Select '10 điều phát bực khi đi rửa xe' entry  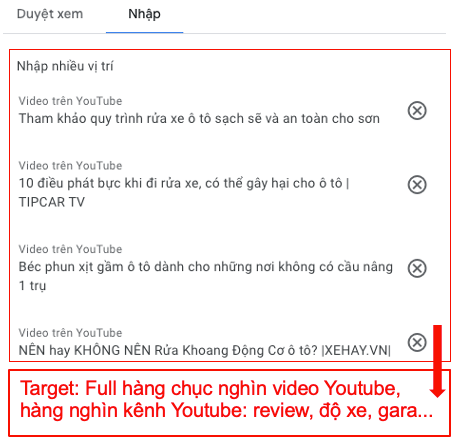tap(184, 193)
